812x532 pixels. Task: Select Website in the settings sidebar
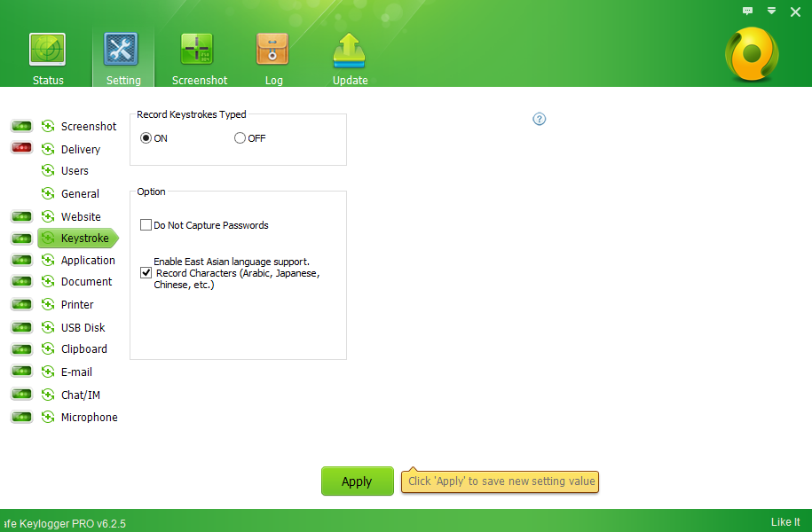pos(81,216)
